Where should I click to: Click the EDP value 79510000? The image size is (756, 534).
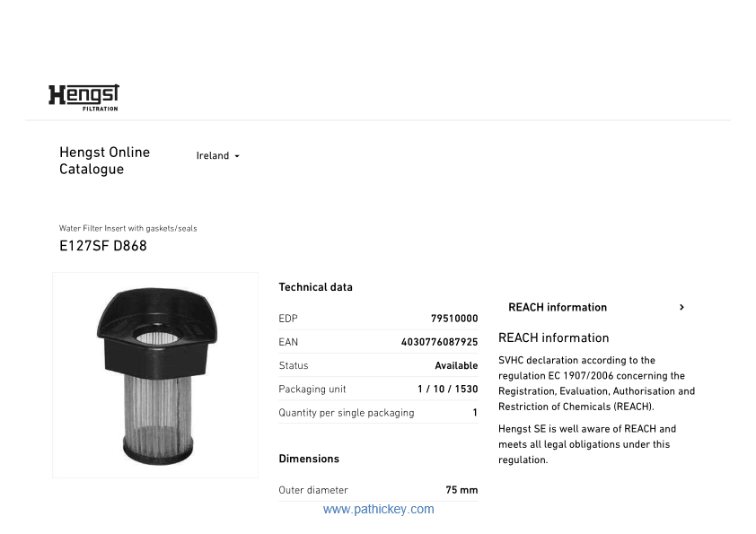pyautogui.click(x=454, y=318)
